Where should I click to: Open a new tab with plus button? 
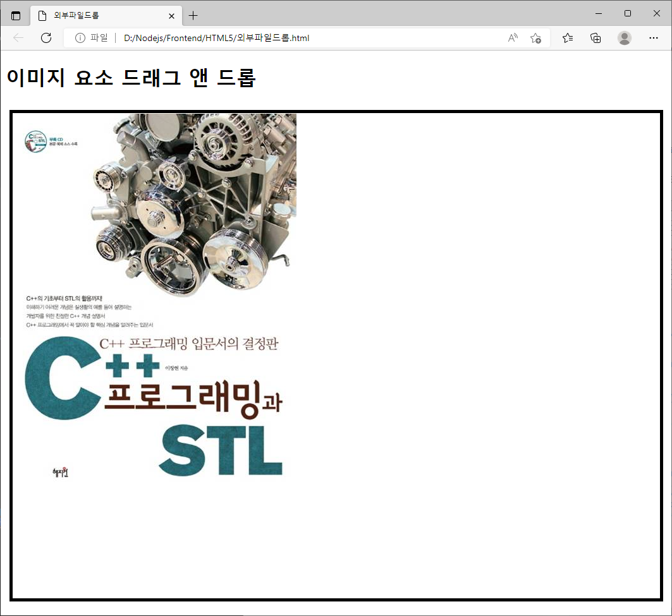tap(193, 16)
